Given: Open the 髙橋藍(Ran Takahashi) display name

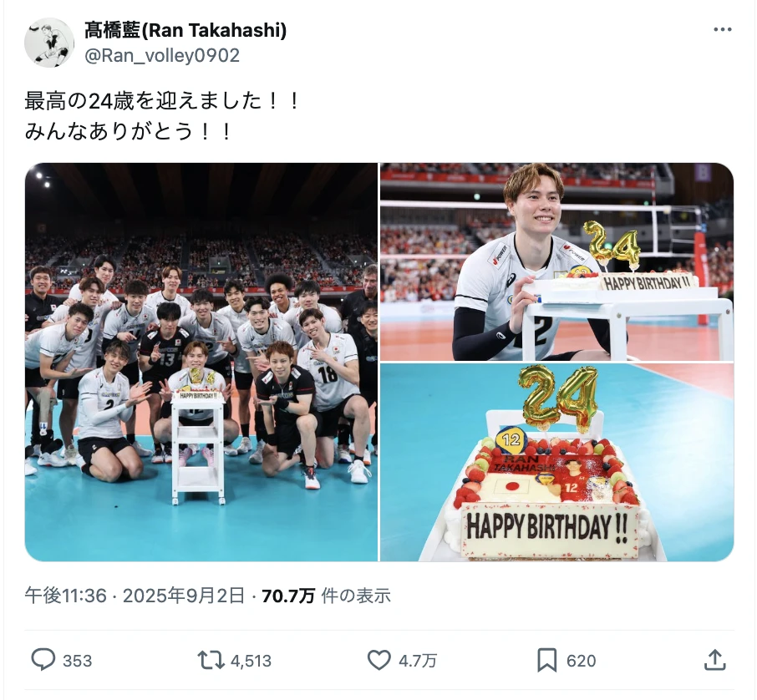Looking at the screenshot, I should click(x=185, y=30).
